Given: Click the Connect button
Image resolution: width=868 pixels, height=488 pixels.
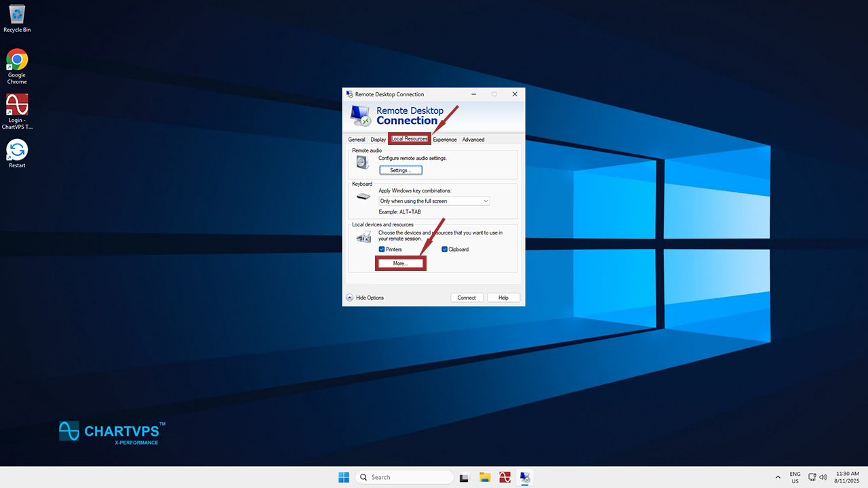Looking at the screenshot, I should pos(467,298).
